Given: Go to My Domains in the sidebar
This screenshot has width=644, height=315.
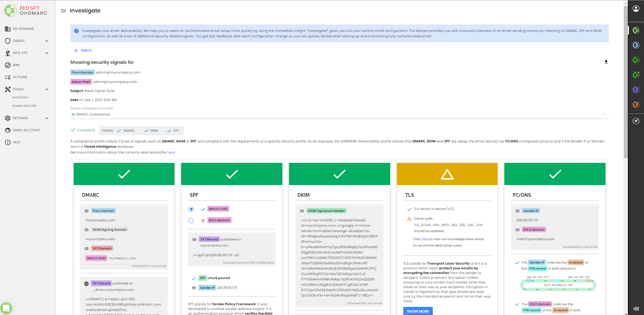Looking at the screenshot, I should [23, 29].
